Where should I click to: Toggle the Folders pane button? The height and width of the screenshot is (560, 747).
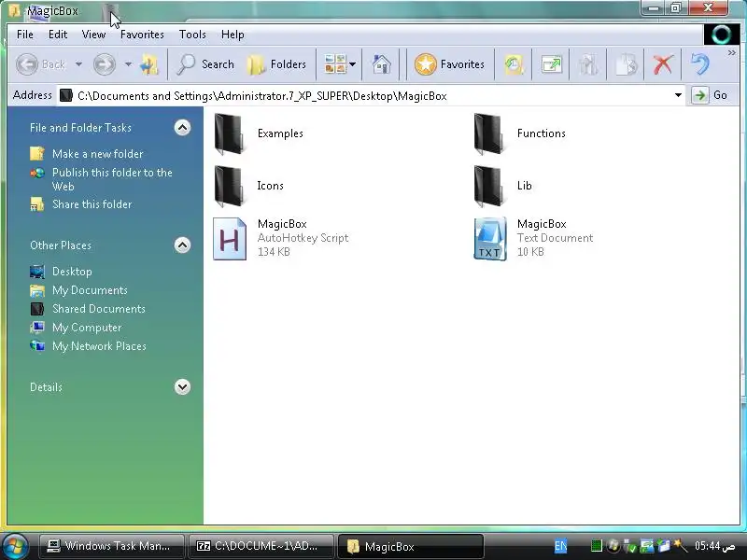[276, 63]
